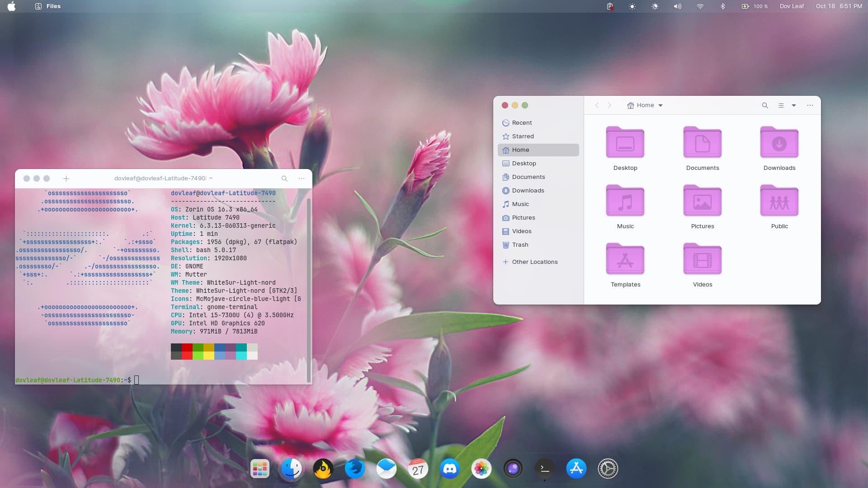Click the terminal vertical scrollbar

tap(309, 289)
